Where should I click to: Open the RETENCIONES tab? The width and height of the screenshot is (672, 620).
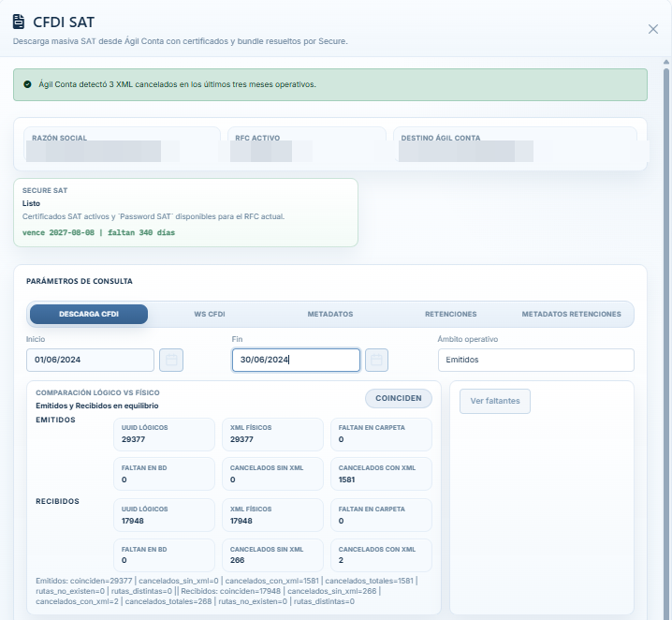click(450, 314)
